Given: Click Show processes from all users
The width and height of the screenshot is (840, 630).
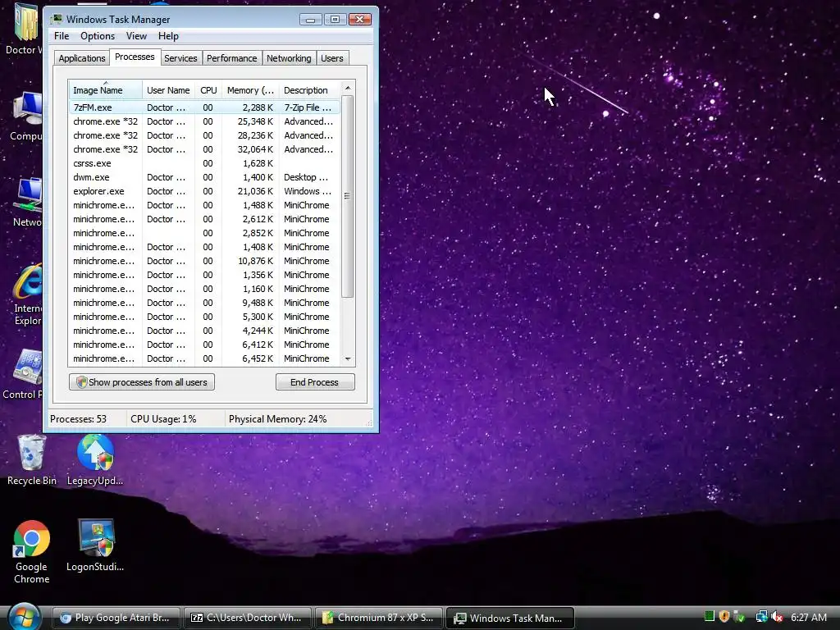Looking at the screenshot, I should click(142, 382).
